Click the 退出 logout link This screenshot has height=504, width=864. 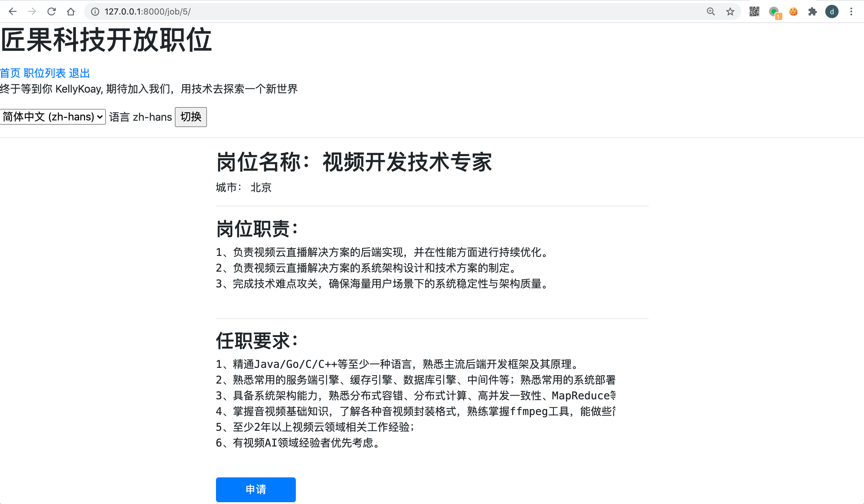click(x=79, y=73)
